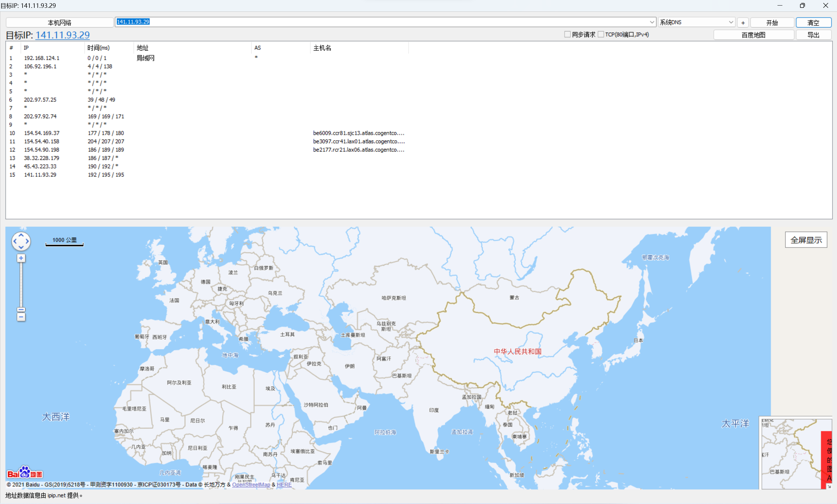837x504 pixels.
Task: Open the OpenStreetMap link
Action: pyautogui.click(x=251, y=485)
